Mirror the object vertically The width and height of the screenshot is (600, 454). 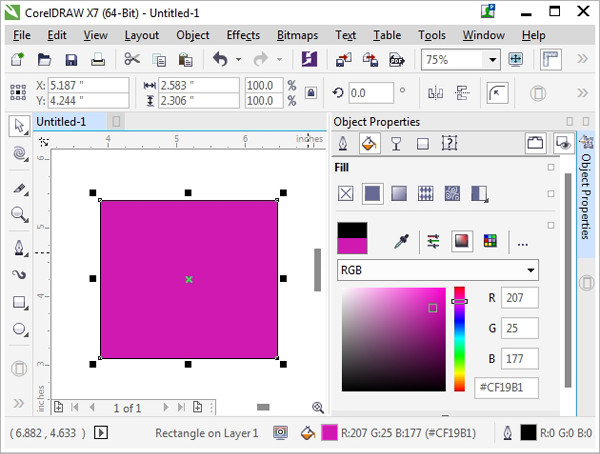462,93
